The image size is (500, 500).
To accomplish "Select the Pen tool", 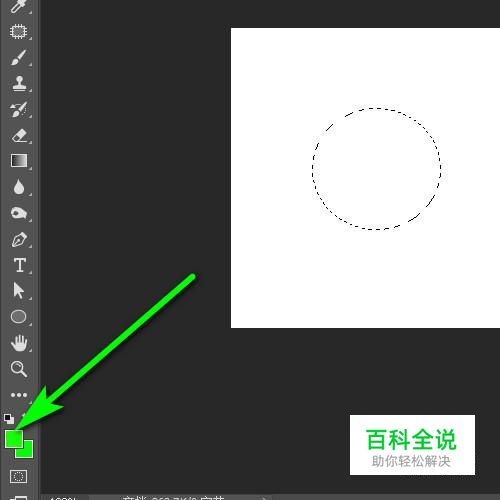I will click(x=19, y=239).
